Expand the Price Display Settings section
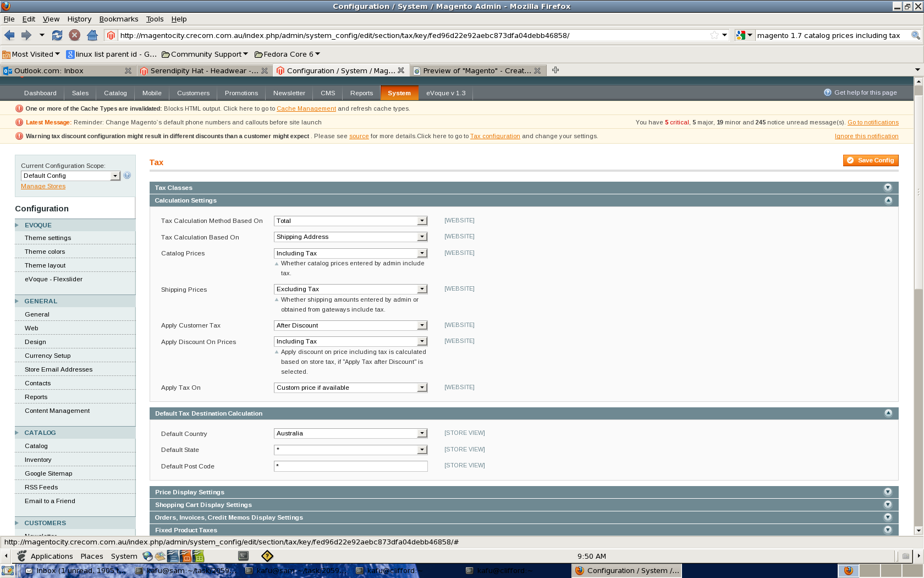This screenshot has width=924, height=578. [887, 492]
